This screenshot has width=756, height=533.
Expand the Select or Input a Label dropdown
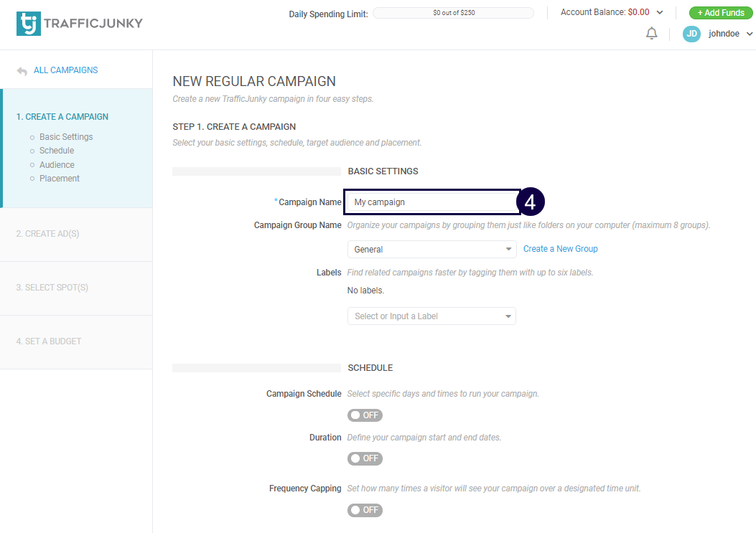431,316
